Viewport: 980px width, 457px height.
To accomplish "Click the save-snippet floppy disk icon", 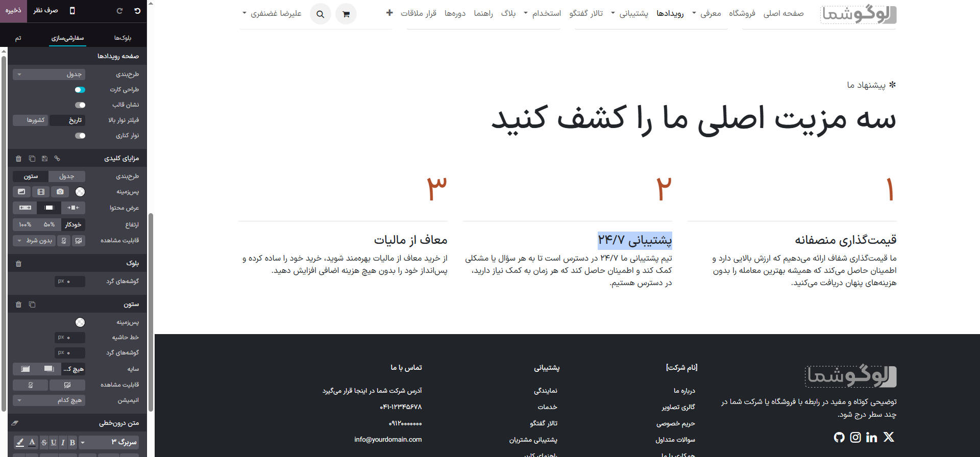I will tap(44, 159).
